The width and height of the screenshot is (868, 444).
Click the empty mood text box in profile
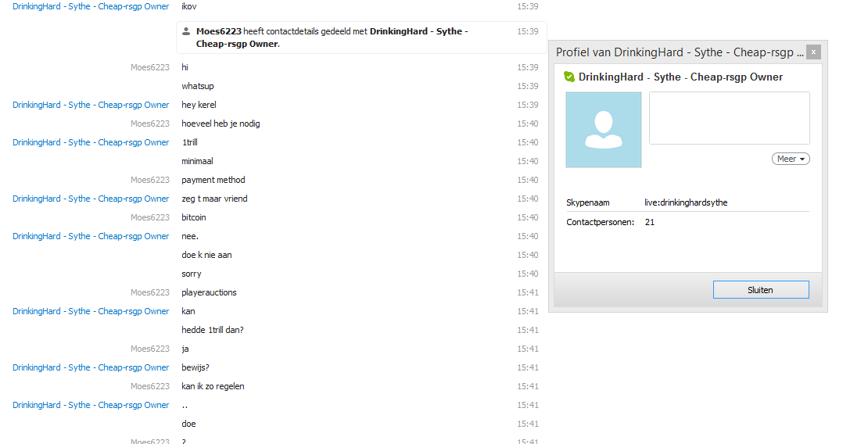coord(729,118)
